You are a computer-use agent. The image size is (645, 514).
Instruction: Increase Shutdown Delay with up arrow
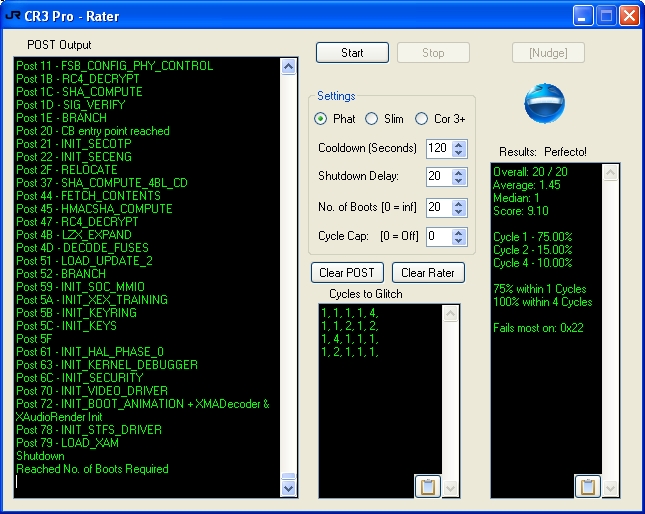(459, 173)
